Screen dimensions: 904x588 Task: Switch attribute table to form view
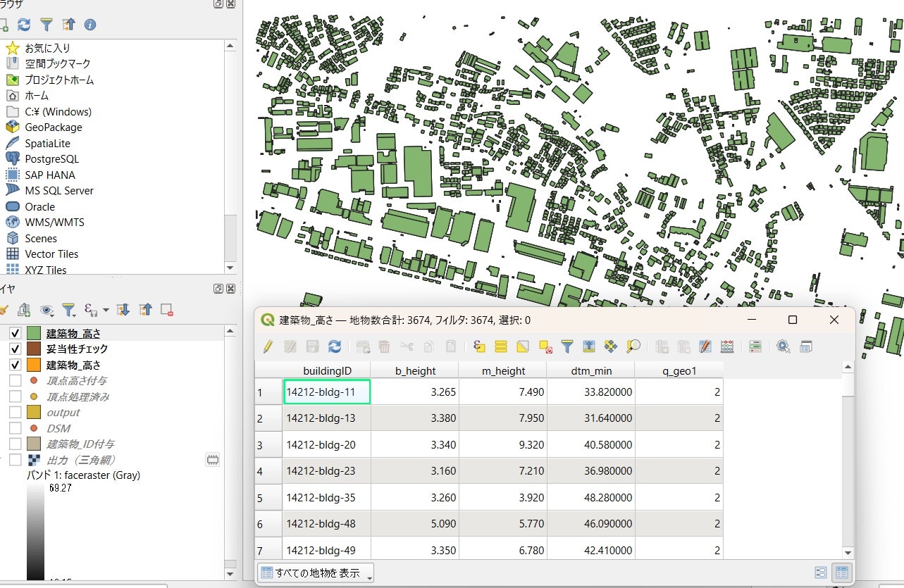click(821, 573)
